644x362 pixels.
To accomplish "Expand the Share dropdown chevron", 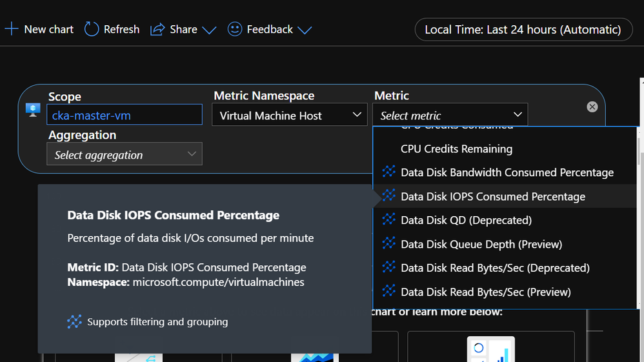I will pyautogui.click(x=209, y=30).
